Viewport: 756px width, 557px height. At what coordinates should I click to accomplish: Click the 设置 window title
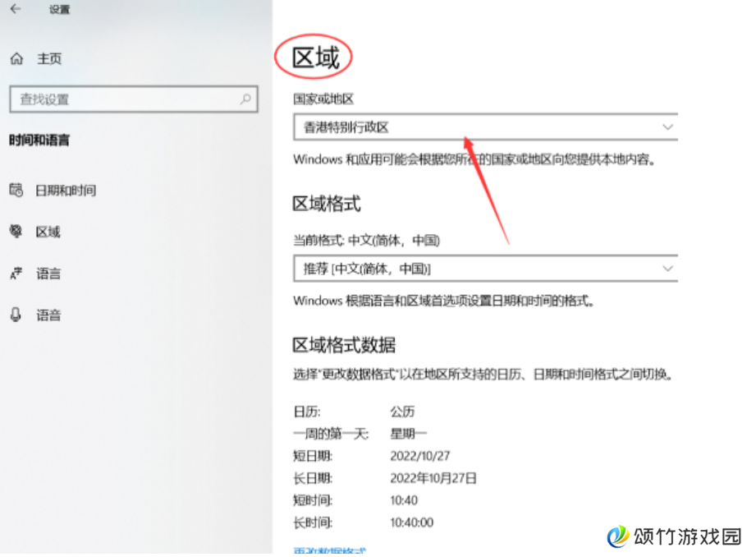click(x=59, y=9)
